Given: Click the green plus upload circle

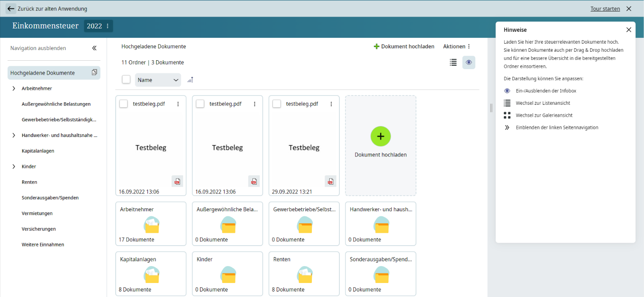Looking at the screenshot, I should [380, 136].
